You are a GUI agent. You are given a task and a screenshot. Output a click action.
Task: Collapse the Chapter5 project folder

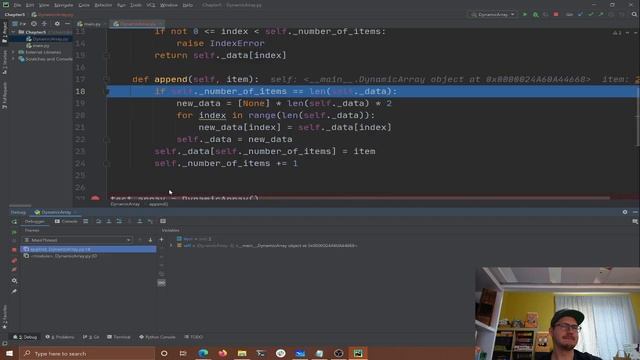(13, 32)
